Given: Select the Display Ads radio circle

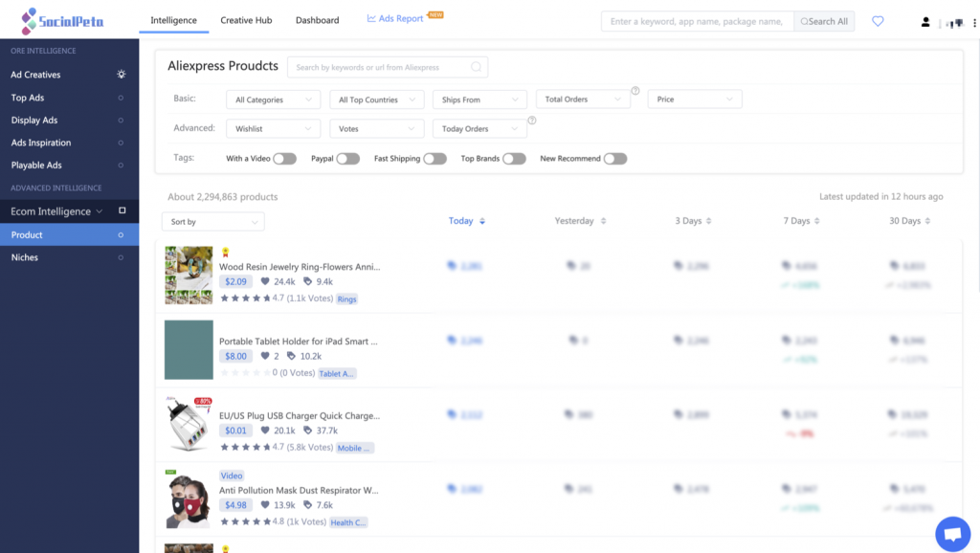Looking at the screenshot, I should (x=121, y=120).
